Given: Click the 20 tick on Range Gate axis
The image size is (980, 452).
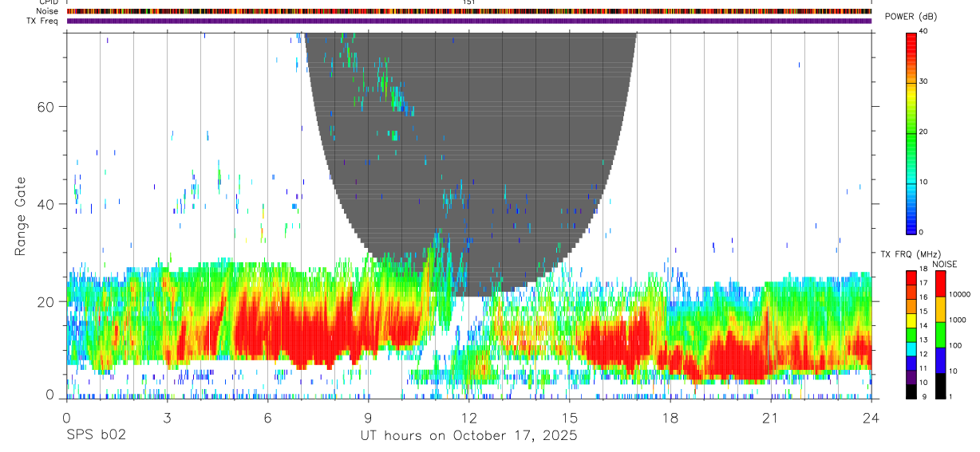Looking at the screenshot, I should click(x=45, y=301).
